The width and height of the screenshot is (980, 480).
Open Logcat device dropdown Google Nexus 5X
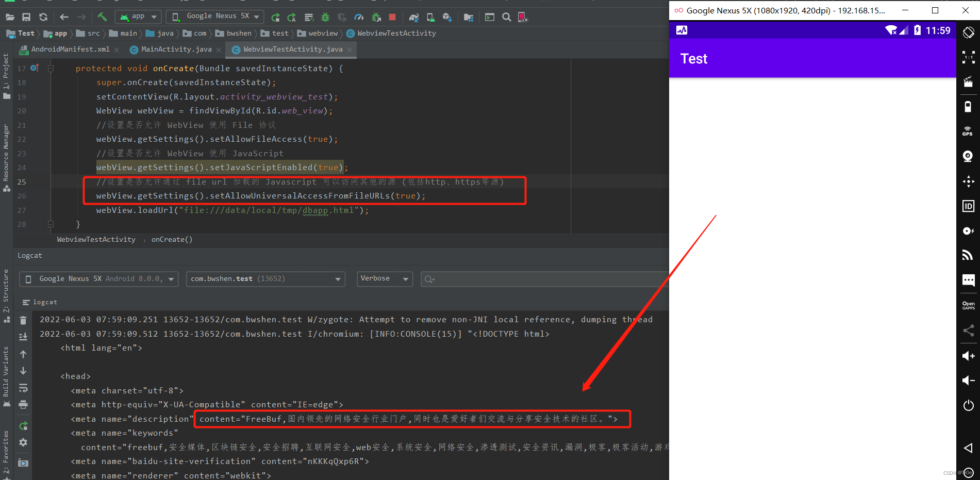pyautogui.click(x=99, y=279)
